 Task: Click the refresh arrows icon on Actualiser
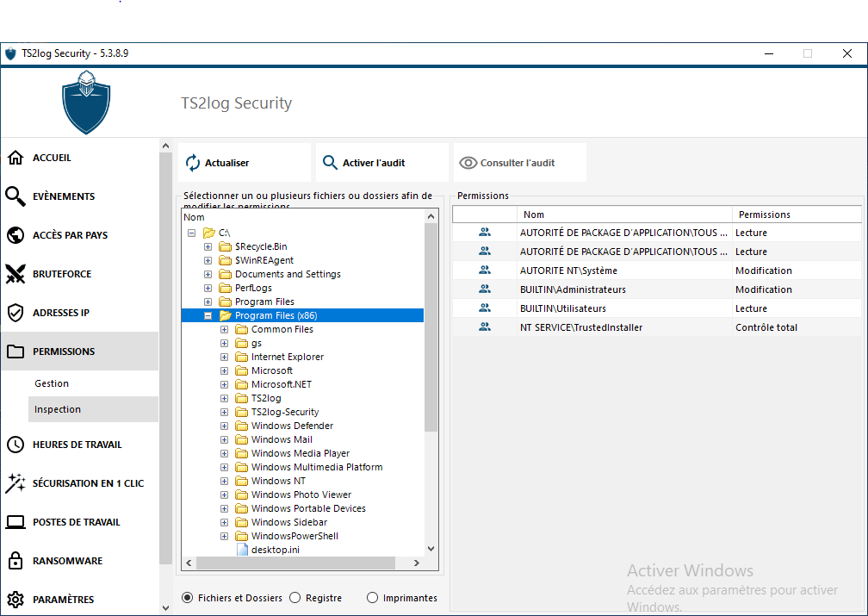coord(193,163)
